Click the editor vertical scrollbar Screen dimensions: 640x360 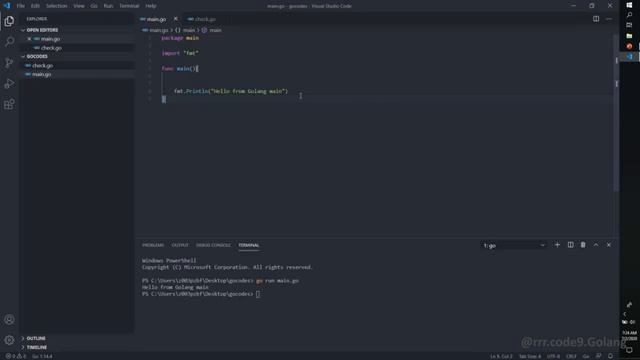(616, 112)
